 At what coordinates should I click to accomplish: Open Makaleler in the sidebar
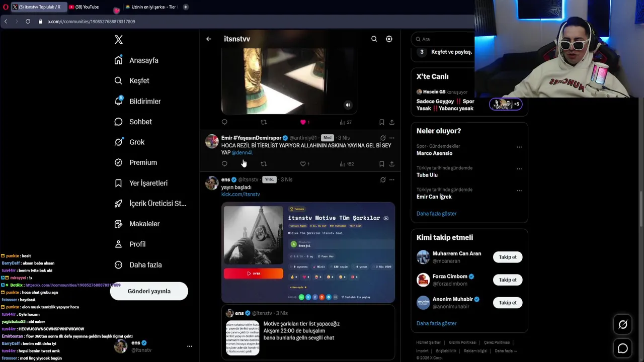click(x=137, y=224)
